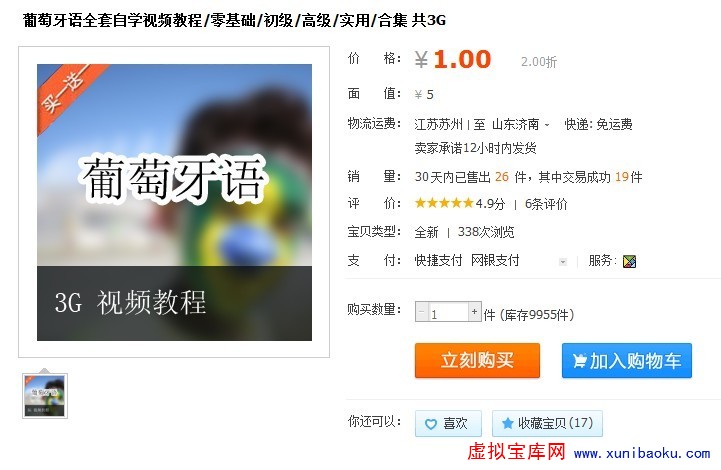
Task: Click the 立刻购买 buy now button
Action: tap(477, 361)
